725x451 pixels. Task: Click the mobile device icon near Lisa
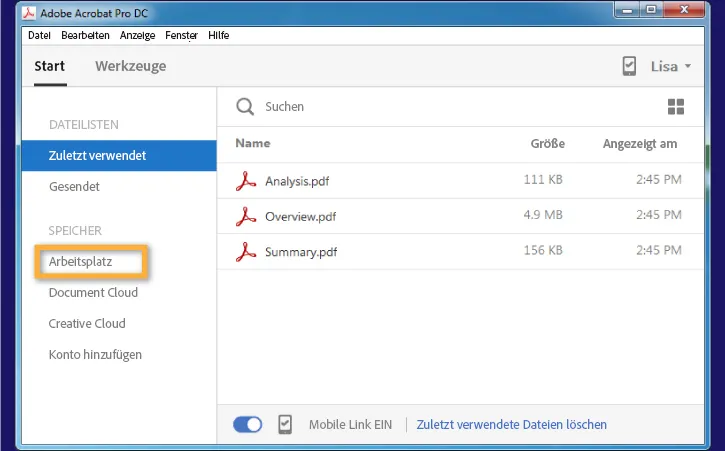(x=629, y=66)
